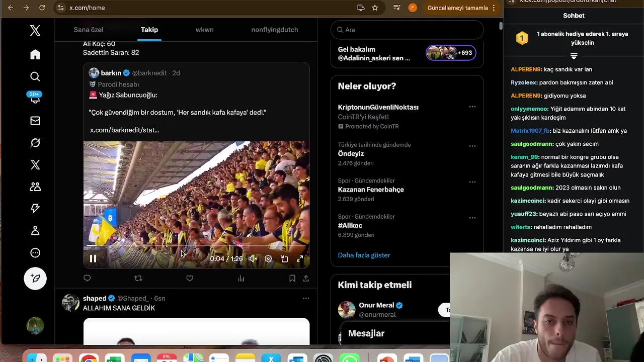Switch to Sana özel tab
This screenshot has width=644, height=362.
[89, 30]
